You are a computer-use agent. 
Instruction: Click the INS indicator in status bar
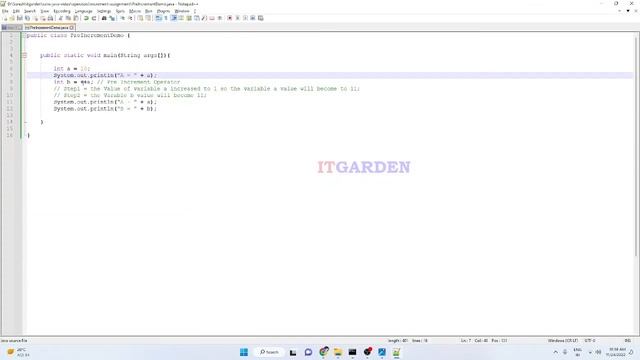click(628, 340)
